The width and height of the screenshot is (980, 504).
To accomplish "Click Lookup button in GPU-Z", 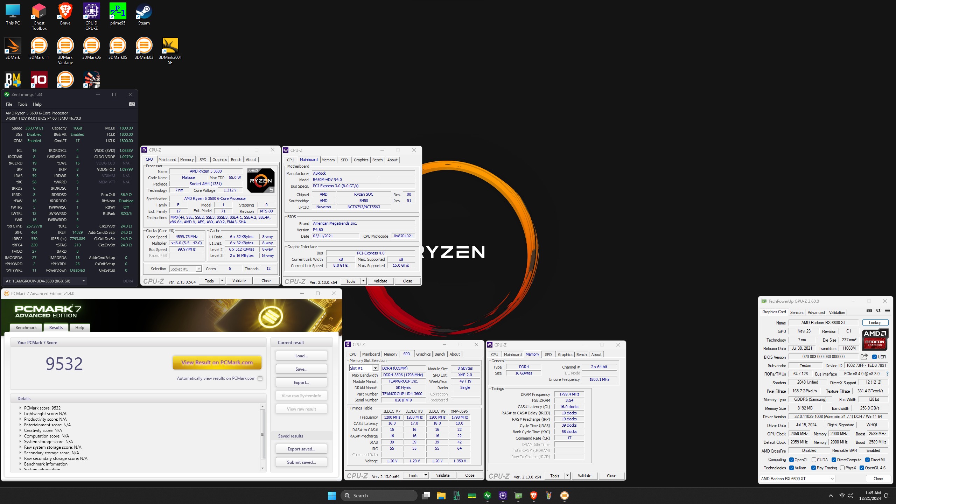I will pyautogui.click(x=875, y=323).
